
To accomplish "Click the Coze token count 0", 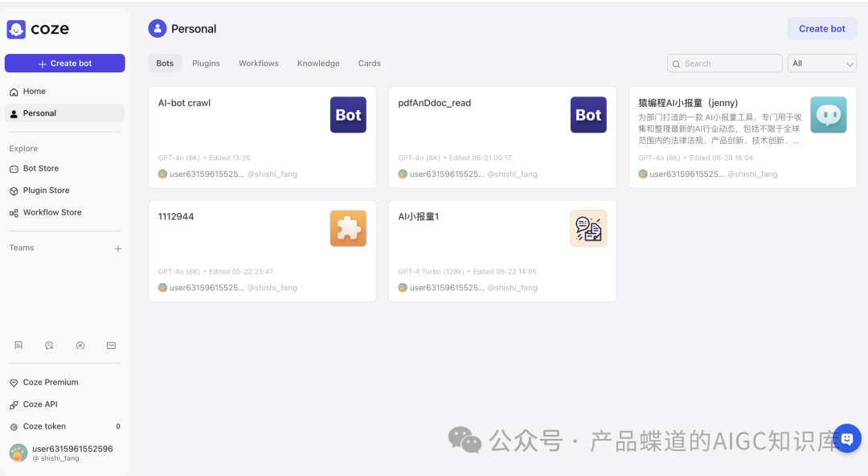I will pyautogui.click(x=118, y=426).
